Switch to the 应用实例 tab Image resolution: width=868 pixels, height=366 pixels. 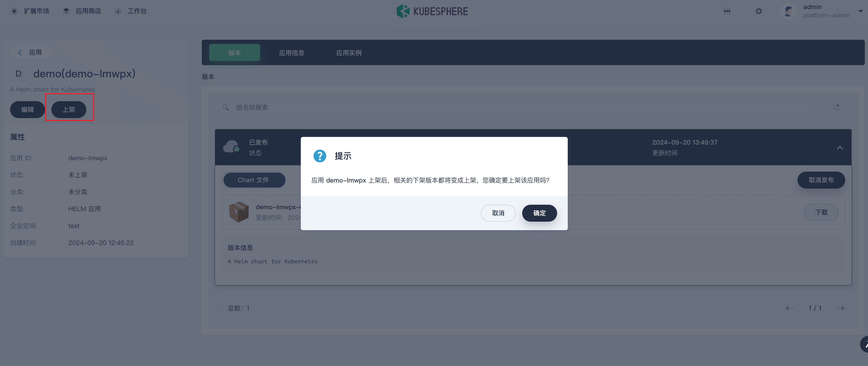[x=349, y=53]
